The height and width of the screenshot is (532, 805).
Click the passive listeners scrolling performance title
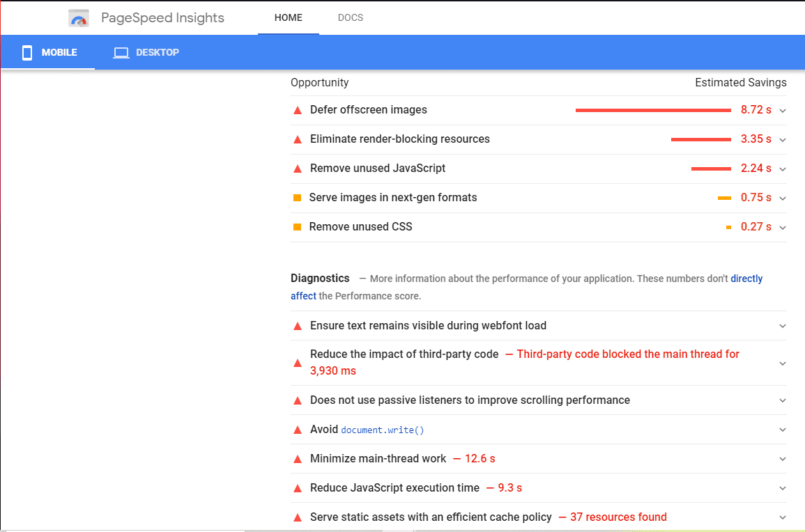click(x=470, y=400)
